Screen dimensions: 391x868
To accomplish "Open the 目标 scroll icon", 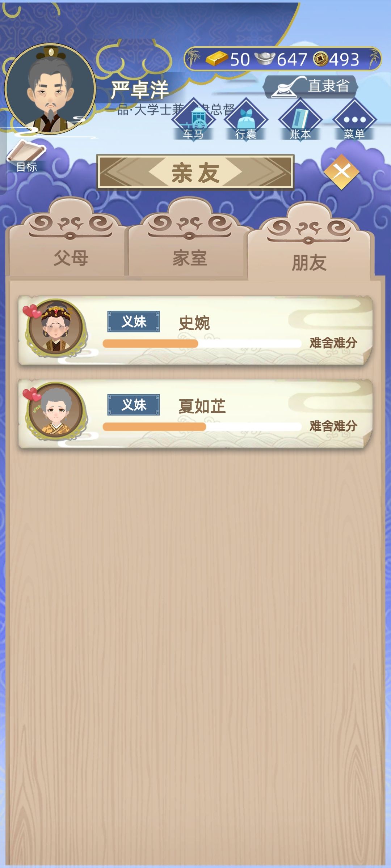I will pyautogui.click(x=26, y=156).
